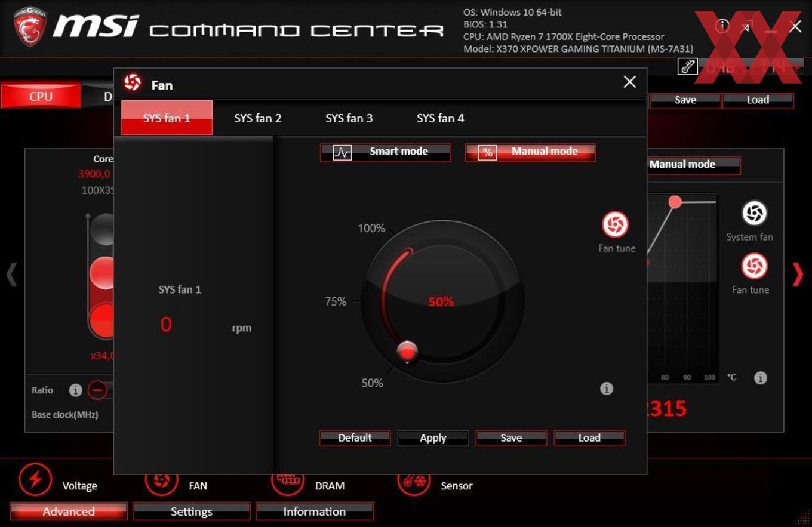Image resolution: width=812 pixels, height=527 pixels.
Task: Click Default button in Fan dialog
Action: (355, 437)
